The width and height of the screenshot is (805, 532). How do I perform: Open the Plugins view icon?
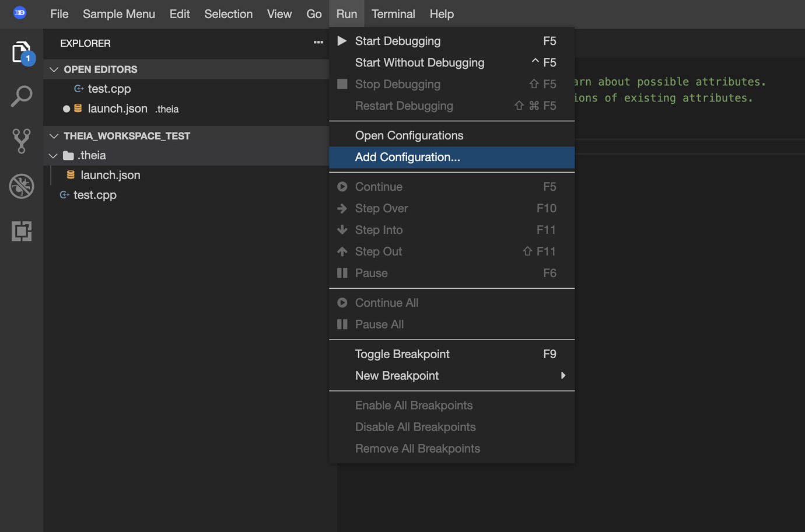(21, 231)
